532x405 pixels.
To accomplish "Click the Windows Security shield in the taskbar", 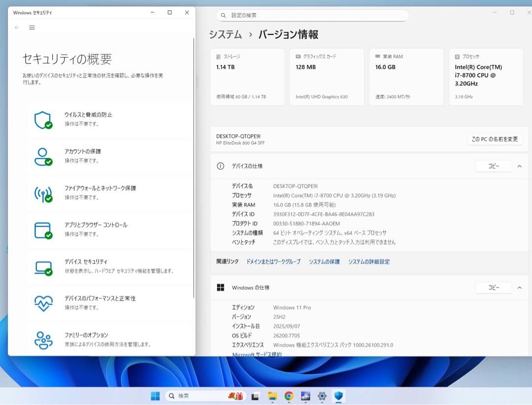I will [x=338, y=396].
